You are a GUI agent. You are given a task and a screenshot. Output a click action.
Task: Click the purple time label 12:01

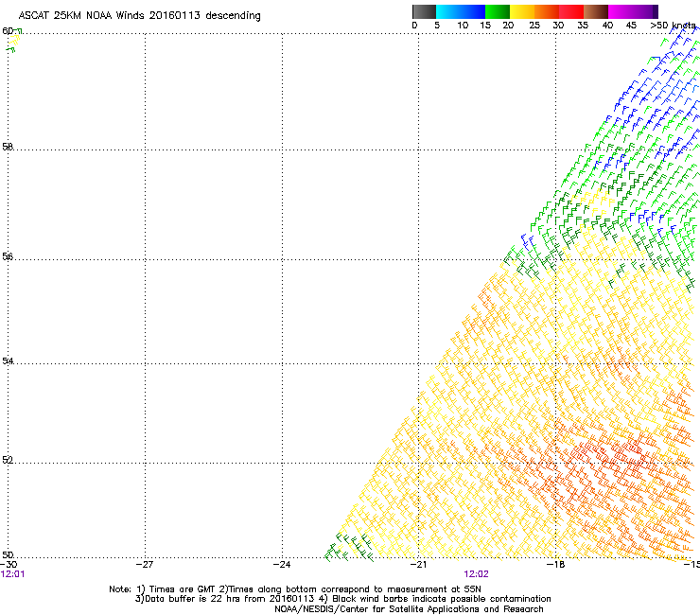pos(12,574)
